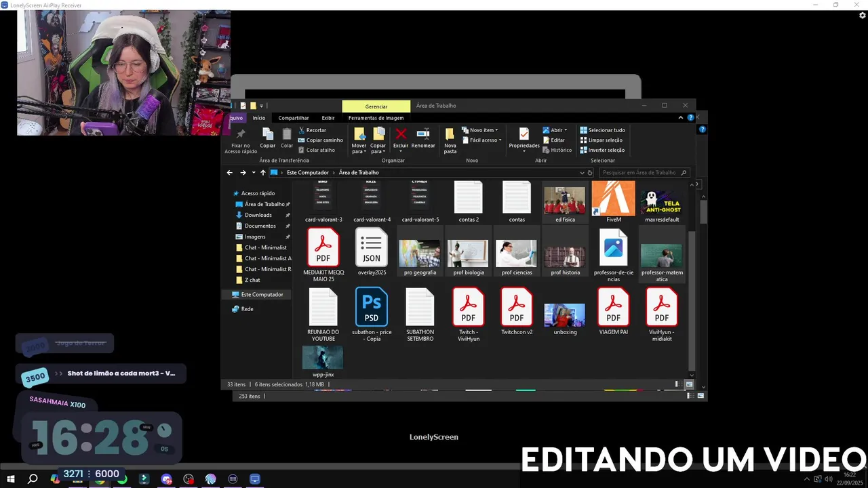This screenshot has height=488, width=868.
Task: Open the Z chat folder in sidebar
Action: (252, 280)
